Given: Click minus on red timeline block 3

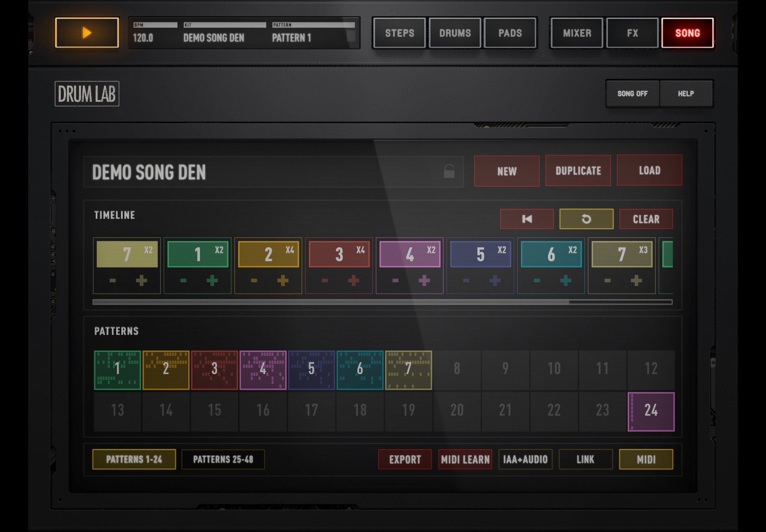Looking at the screenshot, I should (325, 280).
